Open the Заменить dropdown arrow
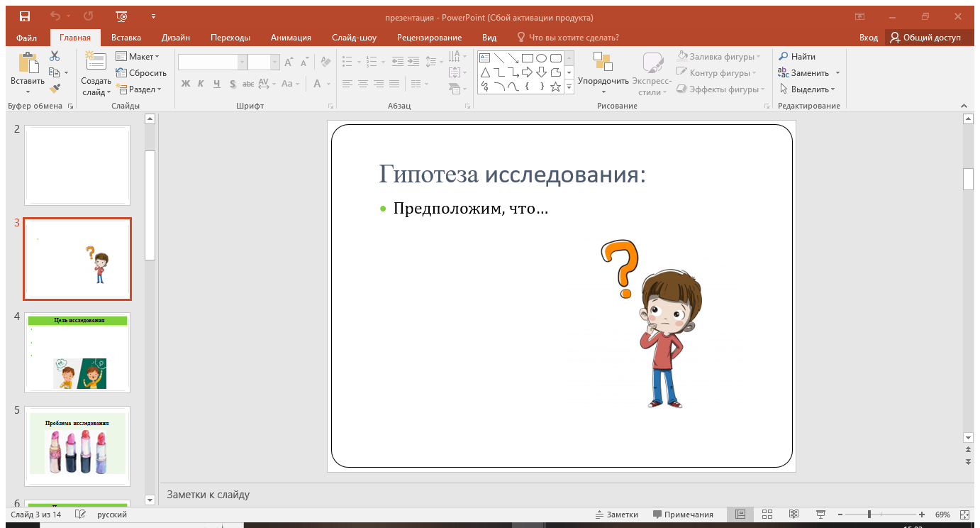 coord(837,73)
